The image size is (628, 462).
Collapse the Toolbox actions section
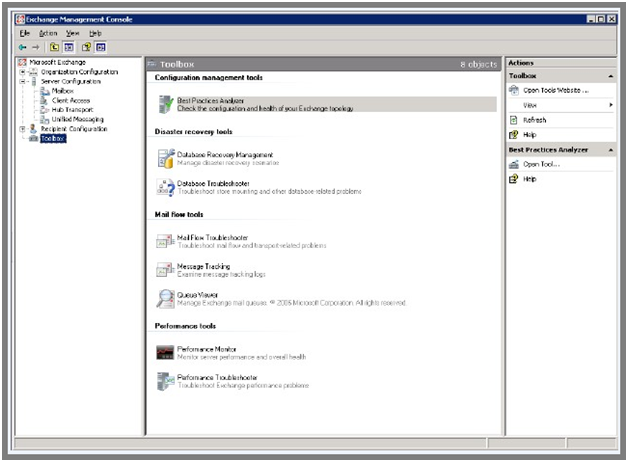611,76
